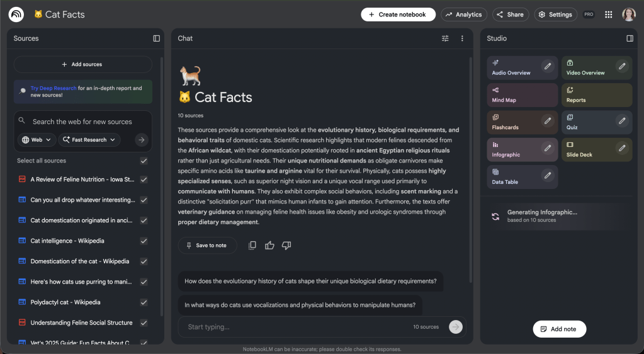Give thumbs down to the summary
The image size is (644, 354).
[286, 245]
